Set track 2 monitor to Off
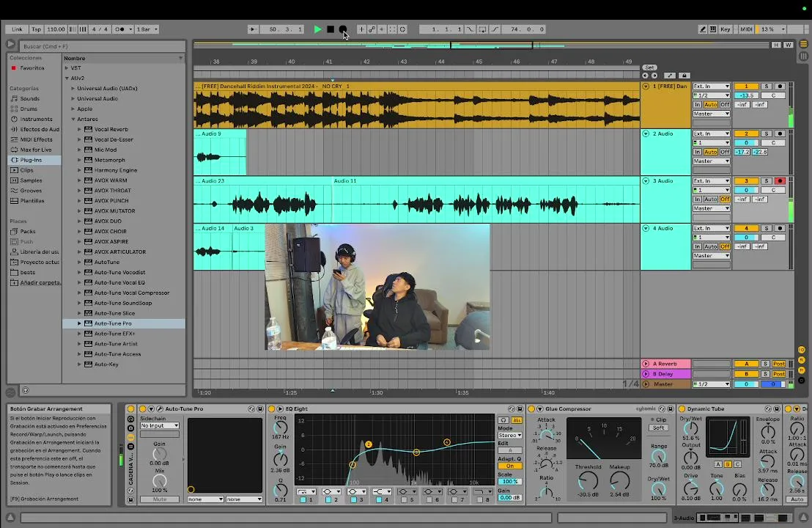812x528 pixels. 725,153
